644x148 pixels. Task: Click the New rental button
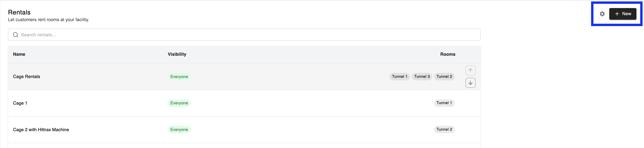pyautogui.click(x=623, y=14)
